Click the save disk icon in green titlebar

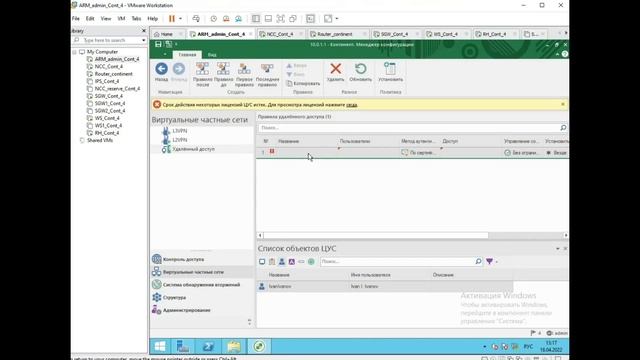pyautogui.click(x=158, y=44)
